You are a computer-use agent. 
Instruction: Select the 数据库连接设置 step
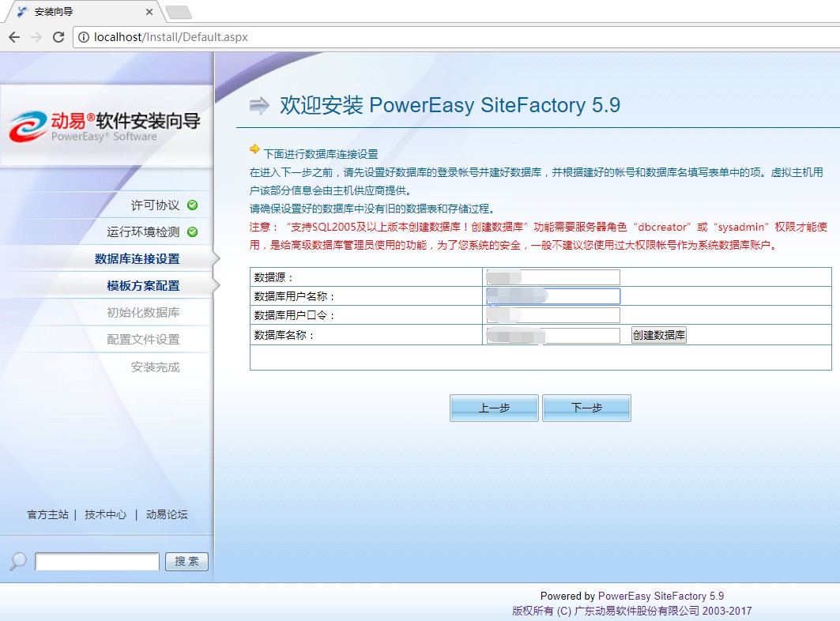pos(137,259)
